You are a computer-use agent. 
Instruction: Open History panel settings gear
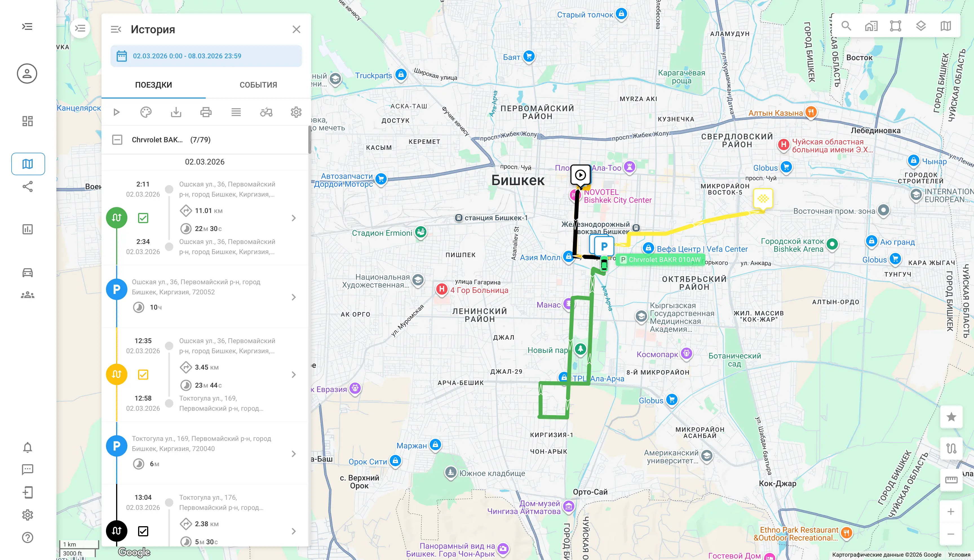point(296,112)
